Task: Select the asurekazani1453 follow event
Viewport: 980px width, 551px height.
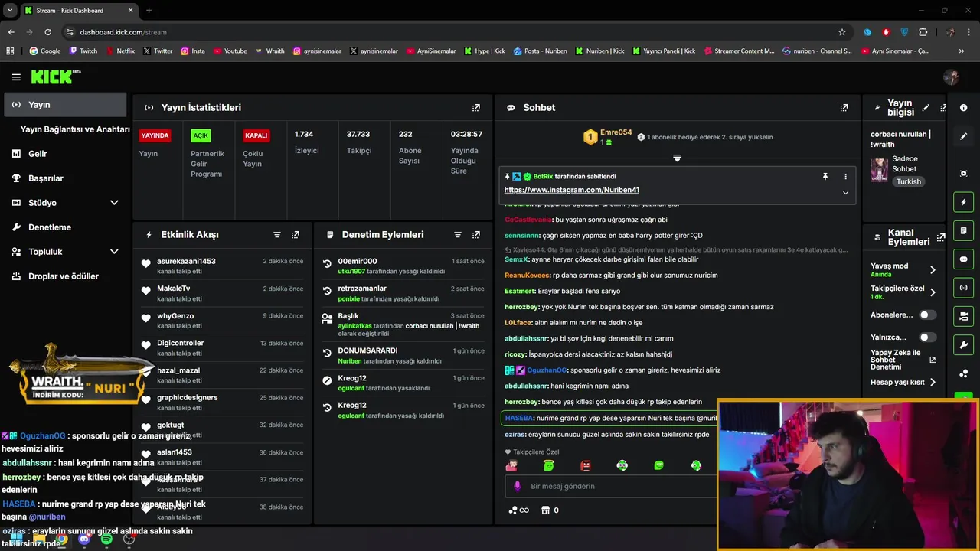Action: 222,266
